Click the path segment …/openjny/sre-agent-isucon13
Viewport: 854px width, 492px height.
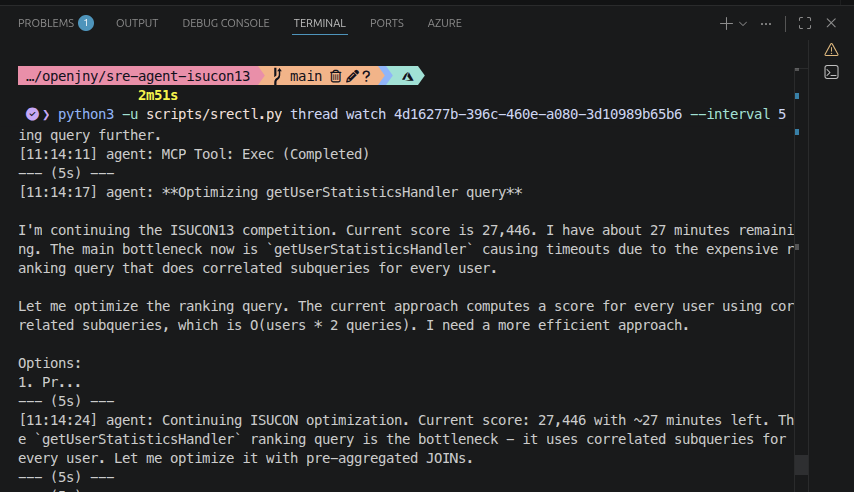tap(138, 76)
